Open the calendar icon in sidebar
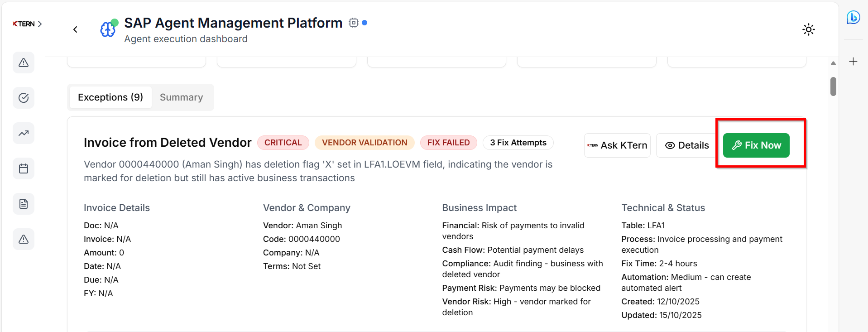 24,168
